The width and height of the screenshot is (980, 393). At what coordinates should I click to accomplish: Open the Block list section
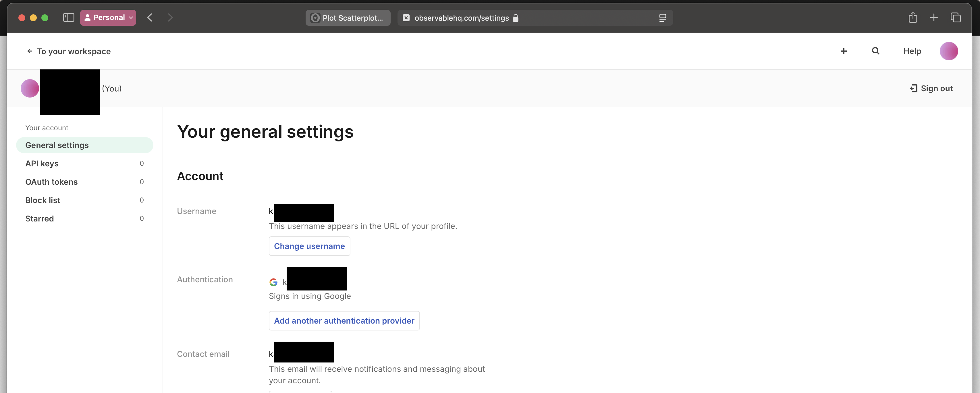43,200
